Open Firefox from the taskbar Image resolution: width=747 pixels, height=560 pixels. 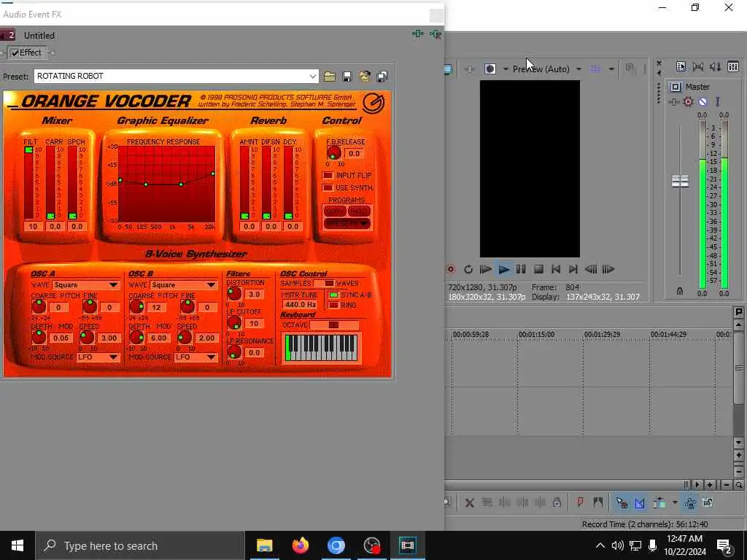point(300,545)
